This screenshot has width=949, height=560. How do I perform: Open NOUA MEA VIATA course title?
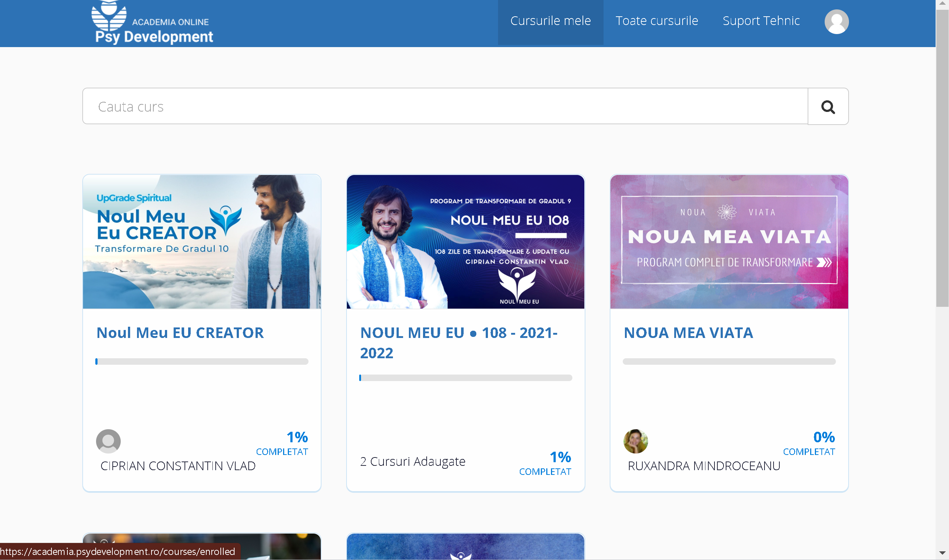click(688, 333)
